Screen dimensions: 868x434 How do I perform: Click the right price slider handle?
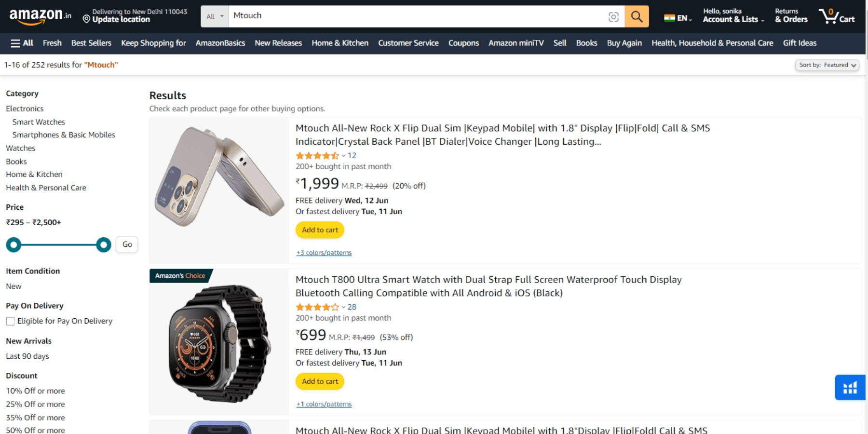pos(103,245)
